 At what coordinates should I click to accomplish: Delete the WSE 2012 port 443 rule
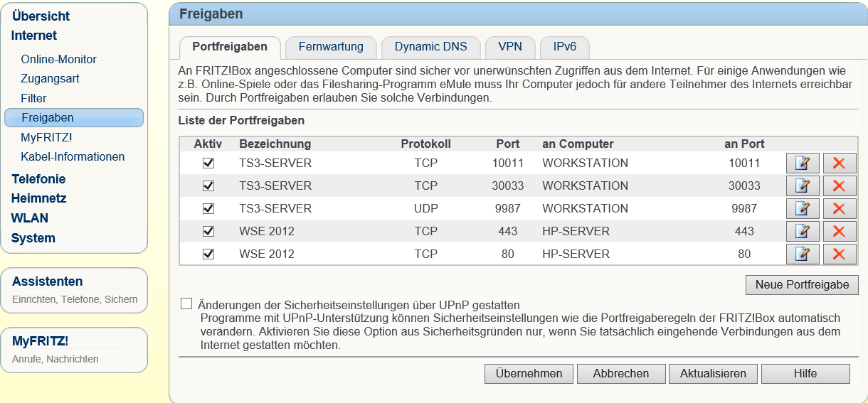(839, 232)
